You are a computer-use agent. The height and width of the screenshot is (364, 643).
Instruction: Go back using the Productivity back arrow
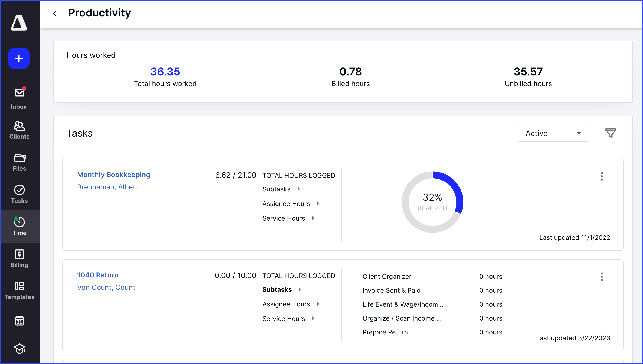(x=55, y=13)
